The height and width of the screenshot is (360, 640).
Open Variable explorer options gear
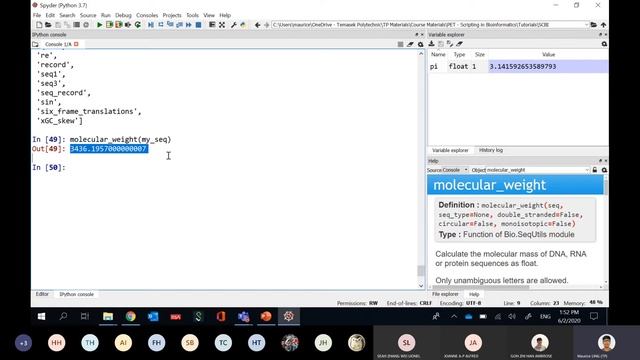[604, 44]
